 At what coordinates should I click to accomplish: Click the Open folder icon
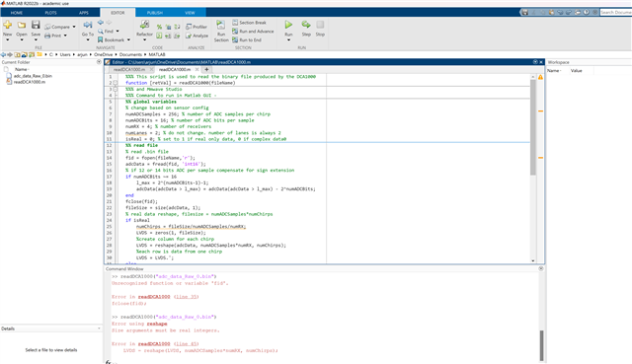tap(22, 25)
